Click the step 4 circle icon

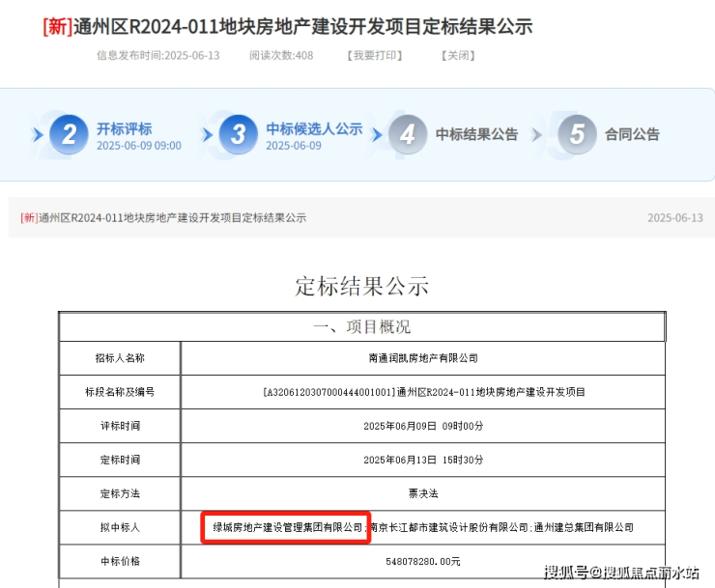(x=408, y=134)
